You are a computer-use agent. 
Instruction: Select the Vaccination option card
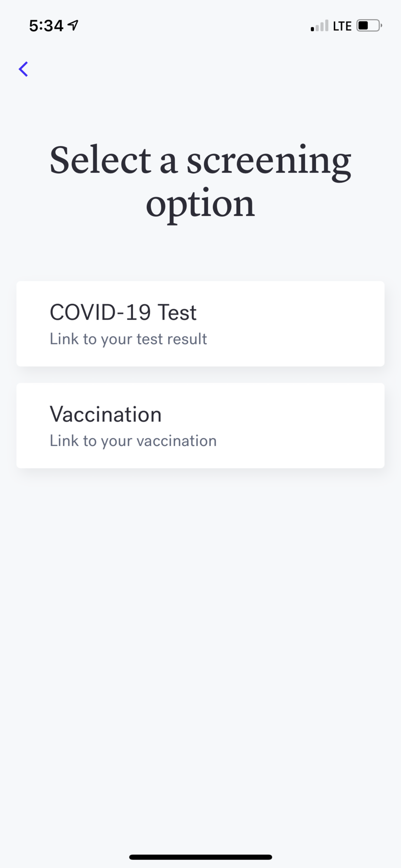point(200,425)
